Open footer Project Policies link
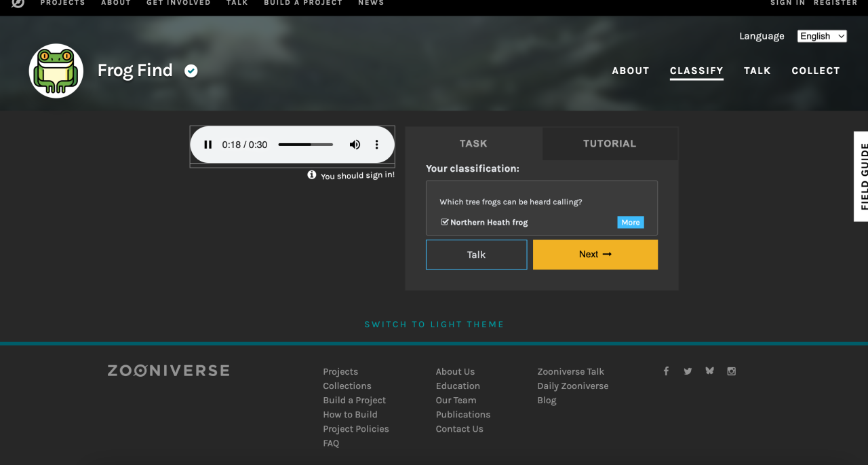The height and width of the screenshot is (465, 868). tap(356, 428)
